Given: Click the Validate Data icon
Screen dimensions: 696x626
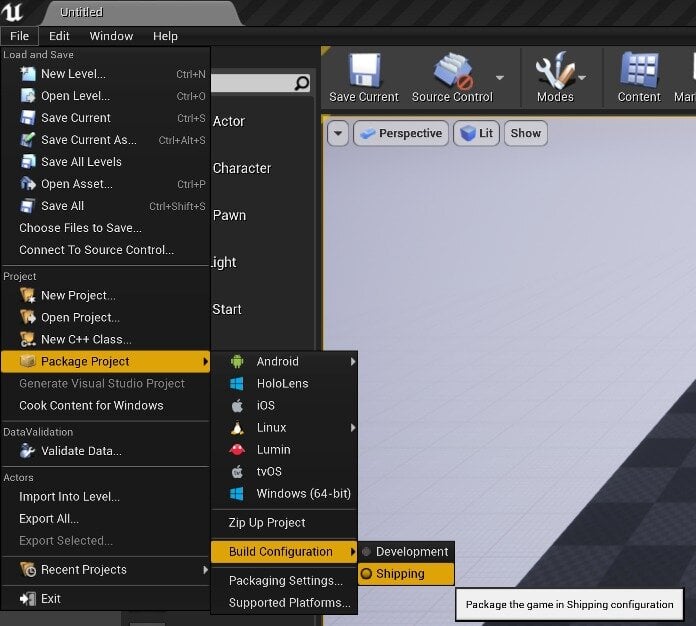Looking at the screenshot, I should pyautogui.click(x=28, y=451).
